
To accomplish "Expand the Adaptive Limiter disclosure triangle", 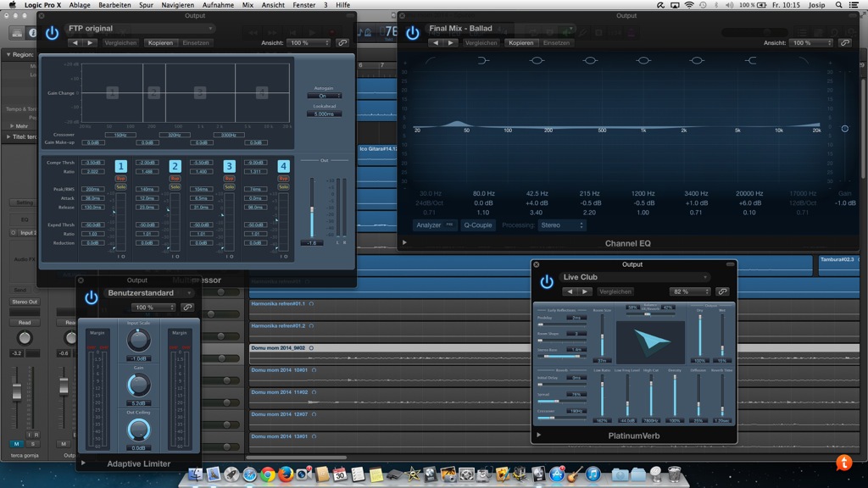I will [x=83, y=463].
